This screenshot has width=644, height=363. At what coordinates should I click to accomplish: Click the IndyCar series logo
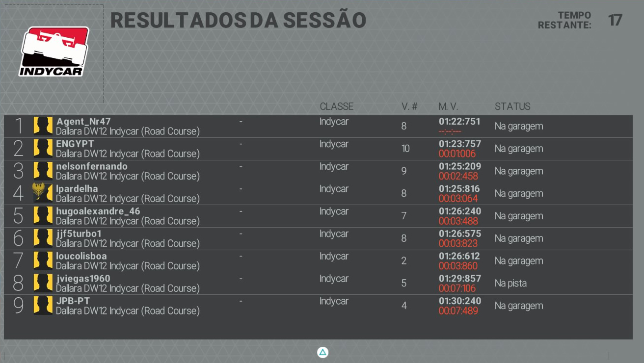54,52
